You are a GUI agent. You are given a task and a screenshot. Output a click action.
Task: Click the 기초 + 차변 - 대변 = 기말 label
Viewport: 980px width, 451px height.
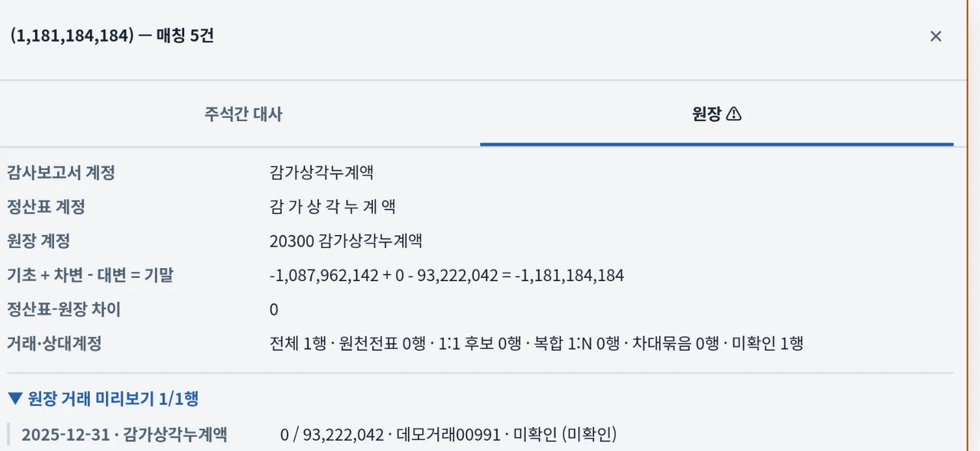(x=90, y=275)
